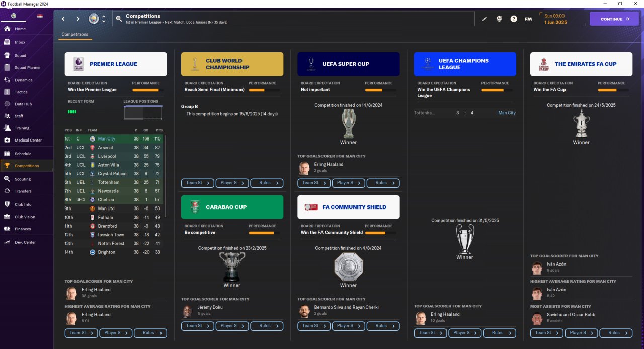The image size is (644, 349).
Task: Click the Scouting magnifier icon
Action: (7, 179)
